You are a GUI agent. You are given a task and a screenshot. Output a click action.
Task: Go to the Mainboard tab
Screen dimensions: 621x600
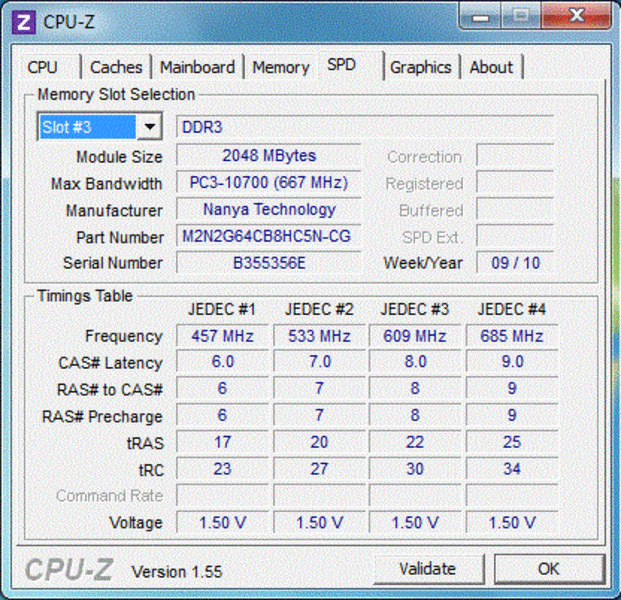pos(197,67)
